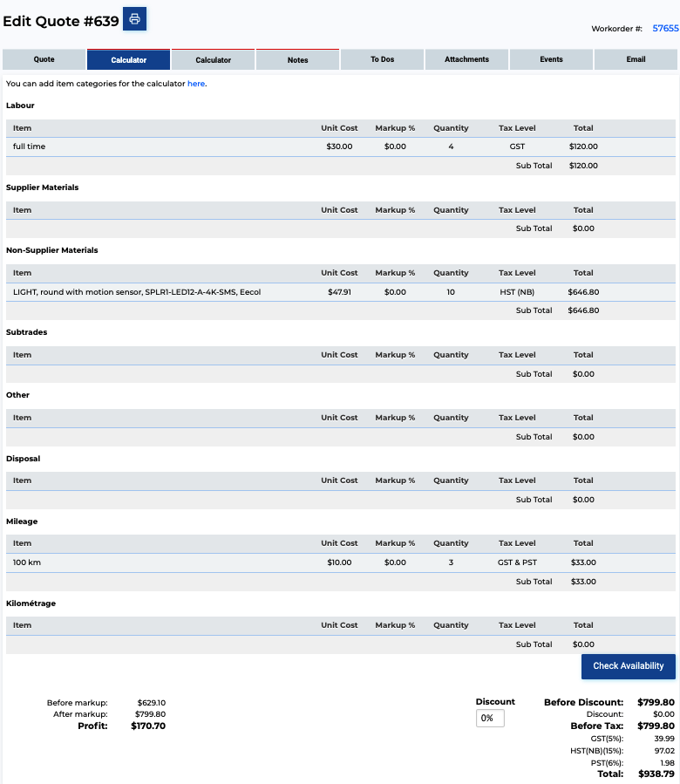Click the Labour Sub Total amount $120.00

click(x=583, y=166)
